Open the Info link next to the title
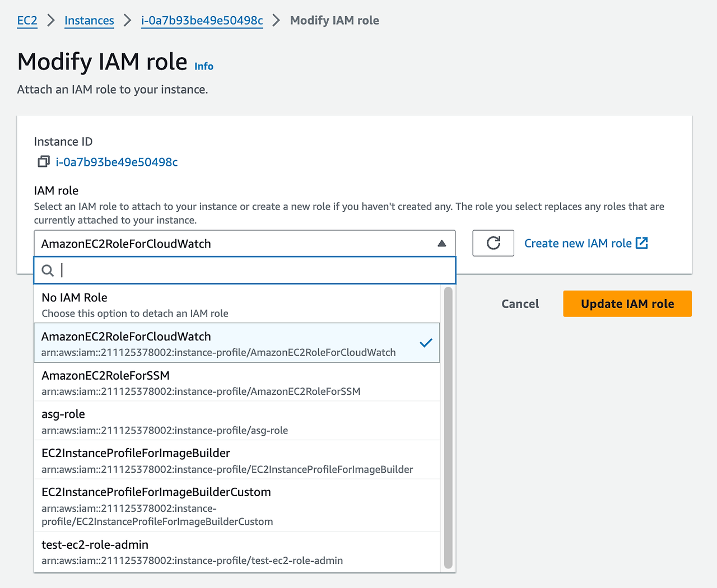This screenshot has height=588, width=717. [x=204, y=66]
